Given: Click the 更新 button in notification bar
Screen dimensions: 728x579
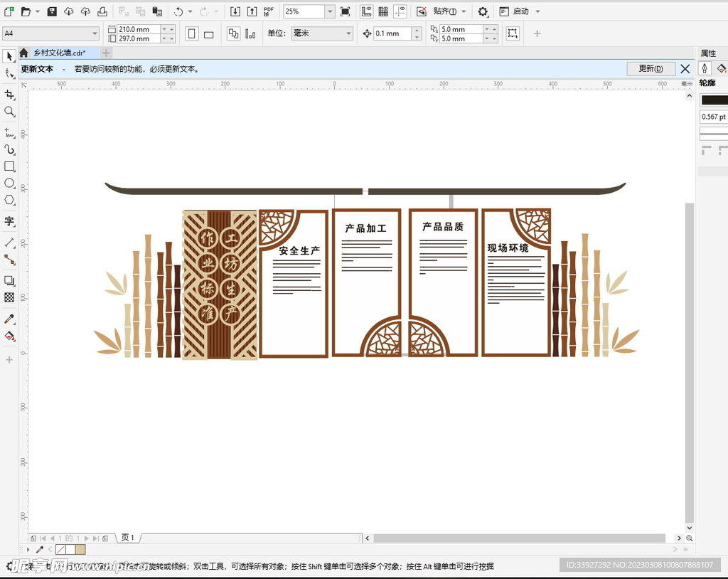Looking at the screenshot, I should click(651, 68).
